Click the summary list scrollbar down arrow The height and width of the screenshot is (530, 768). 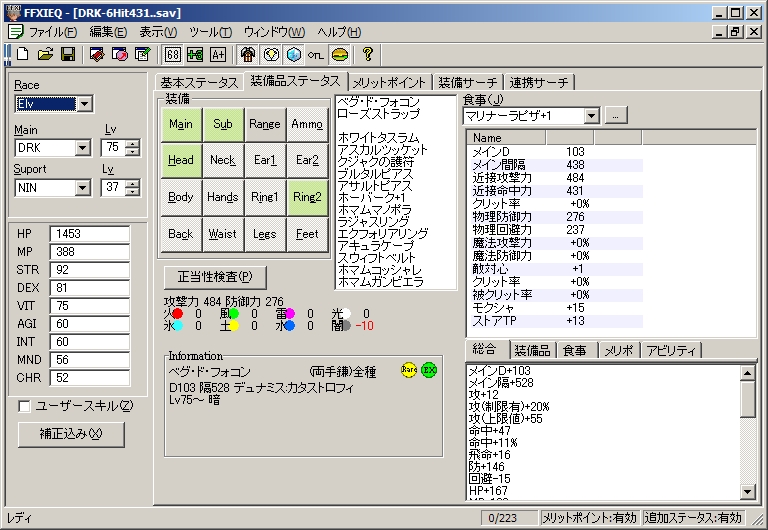[x=747, y=491]
